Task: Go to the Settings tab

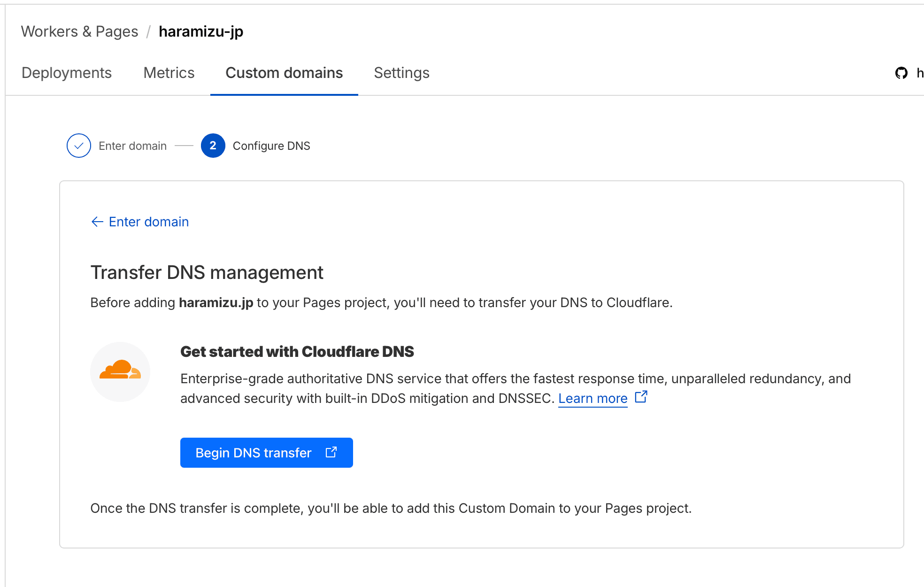Action: (x=401, y=73)
